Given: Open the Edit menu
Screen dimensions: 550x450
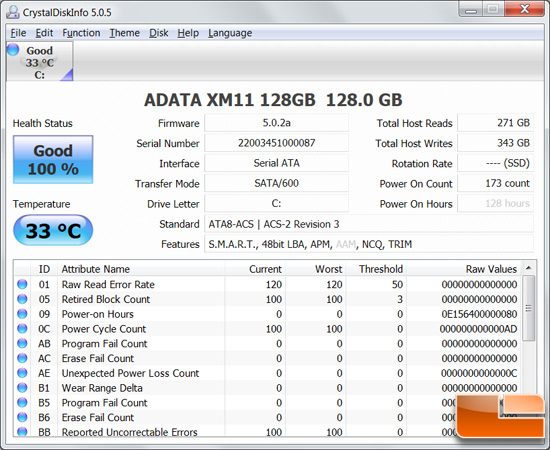Looking at the screenshot, I should 44,33.
